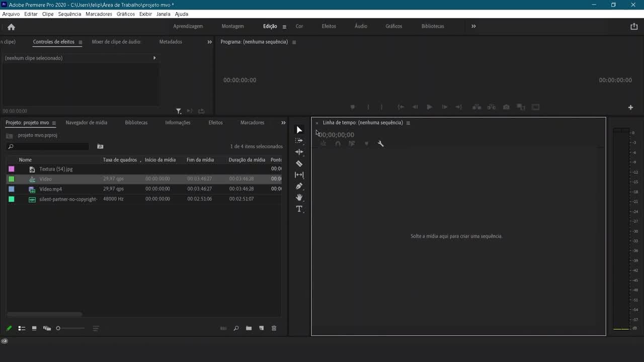Switch to Navegador de mídia tab
Image resolution: width=644 pixels, height=362 pixels.
click(86, 123)
